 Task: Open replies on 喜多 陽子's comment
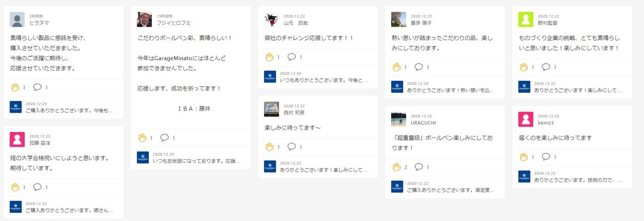pos(419,67)
